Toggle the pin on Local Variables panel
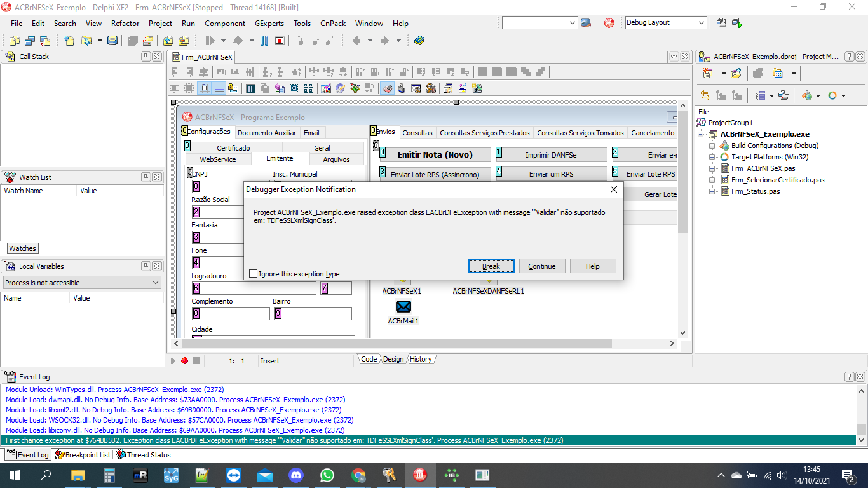This screenshot has height=488, width=868. (x=146, y=266)
